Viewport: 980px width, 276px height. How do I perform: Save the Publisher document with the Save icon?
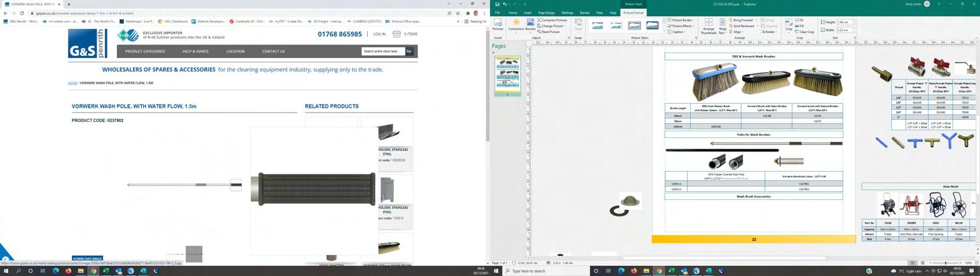coord(497,4)
